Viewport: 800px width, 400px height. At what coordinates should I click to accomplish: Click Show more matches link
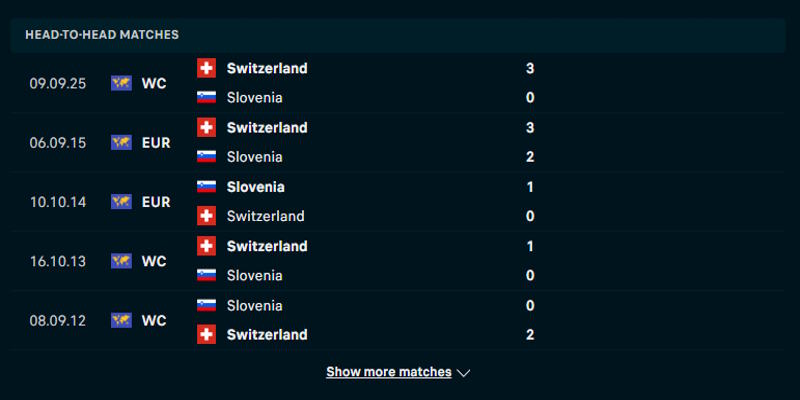tap(389, 372)
